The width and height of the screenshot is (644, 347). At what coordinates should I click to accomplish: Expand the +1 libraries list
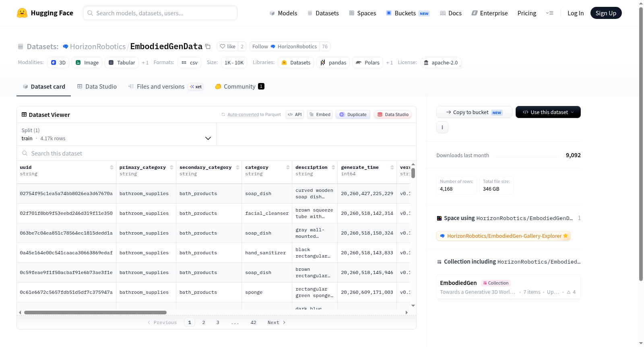click(x=390, y=62)
